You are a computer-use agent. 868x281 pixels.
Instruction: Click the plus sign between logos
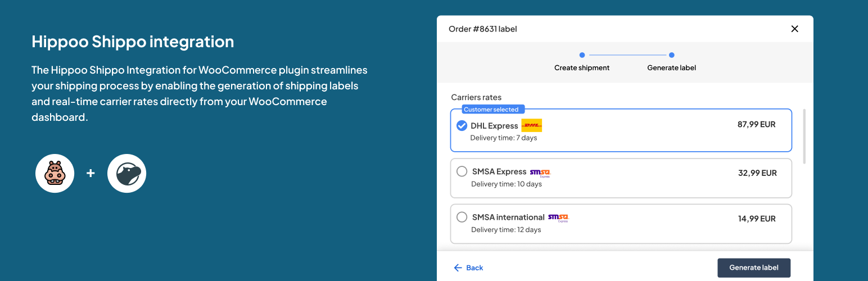91,173
